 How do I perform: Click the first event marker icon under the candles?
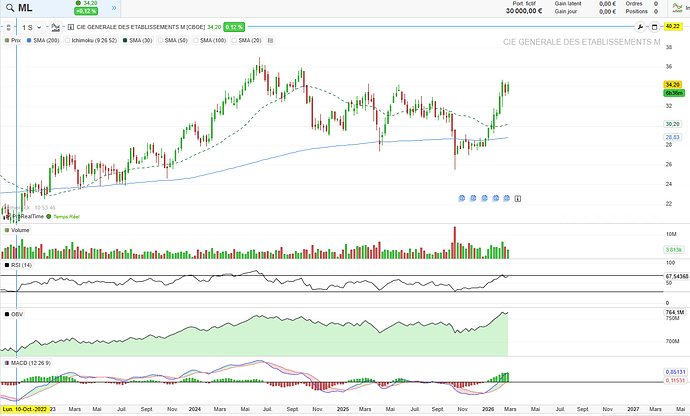(464, 197)
